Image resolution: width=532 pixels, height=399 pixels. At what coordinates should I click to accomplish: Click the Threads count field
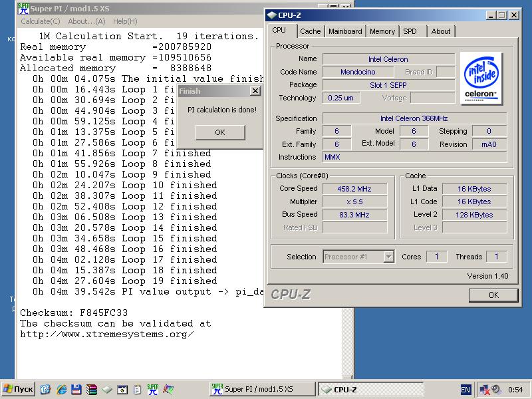point(496,257)
